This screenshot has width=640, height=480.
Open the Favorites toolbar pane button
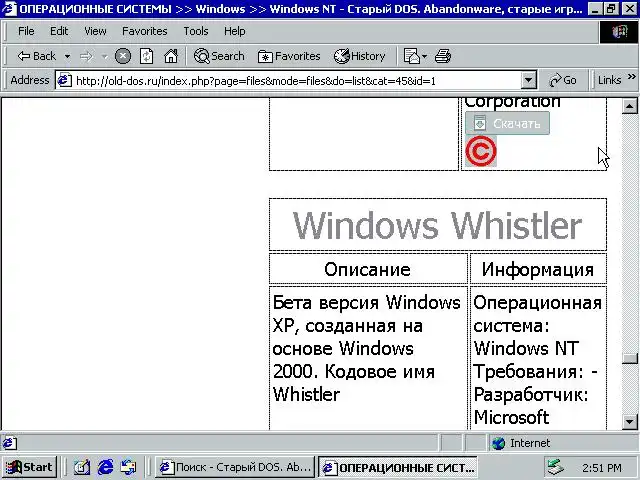(x=289, y=56)
